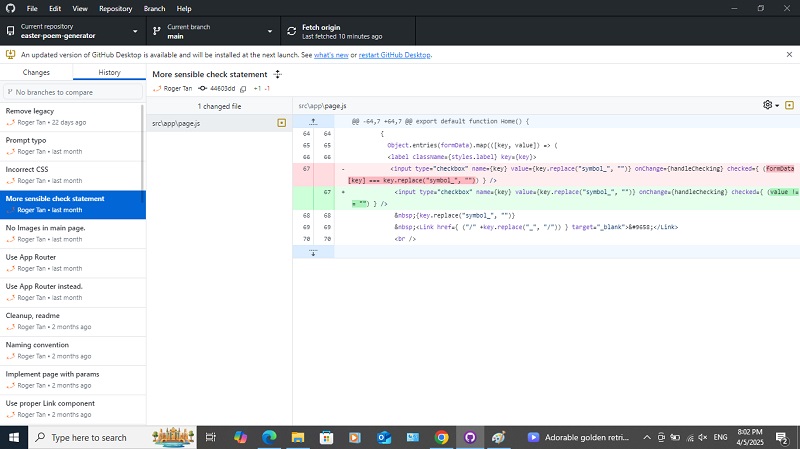This screenshot has height=449, width=800.
Task: Select the Cleanup, readme commit
Action: coord(73,321)
